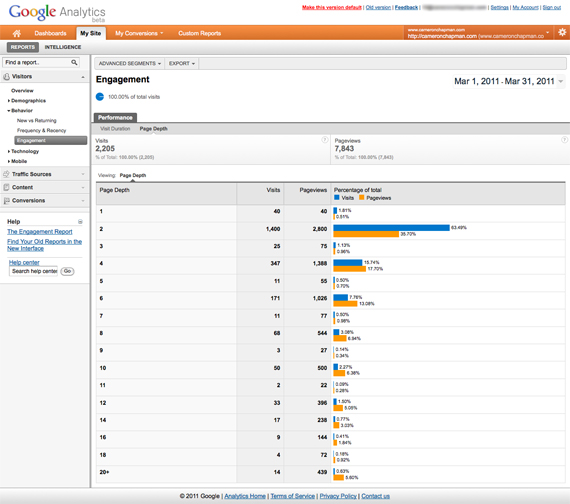Click the blue Visits legend swatch
The height and width of the screenshot is (504, 570).
pyautogui.click(x=337, y=197)
